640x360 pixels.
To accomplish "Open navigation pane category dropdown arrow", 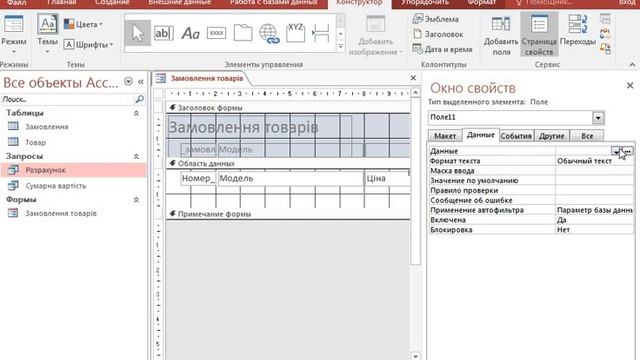I will (x=128, y=82).
